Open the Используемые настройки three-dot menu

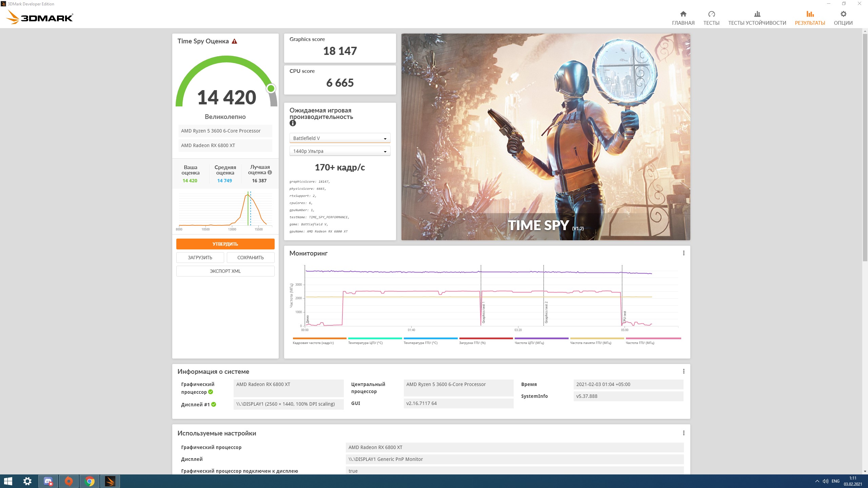(684, 433)
